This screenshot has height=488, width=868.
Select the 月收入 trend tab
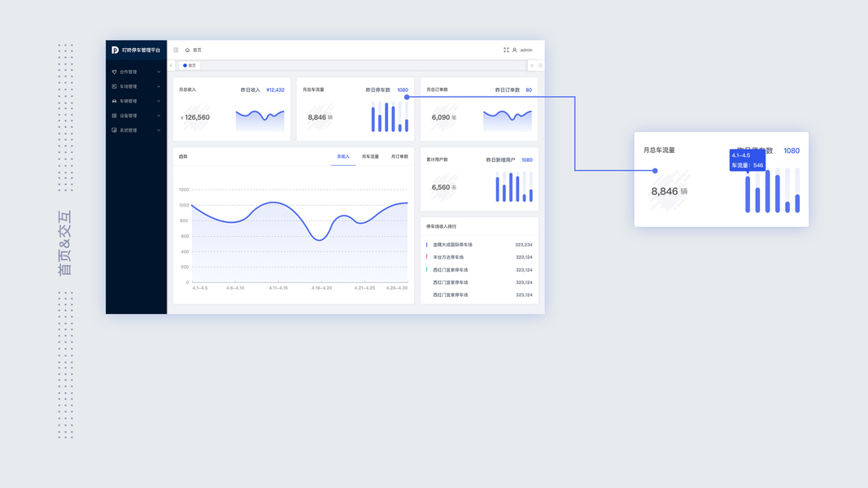(x=343, y=157)
